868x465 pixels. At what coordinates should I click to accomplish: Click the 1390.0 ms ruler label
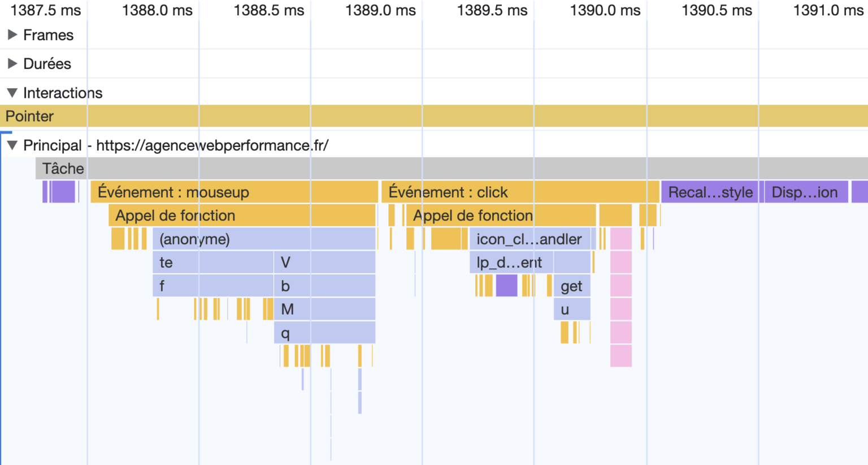tap(605, 10)
